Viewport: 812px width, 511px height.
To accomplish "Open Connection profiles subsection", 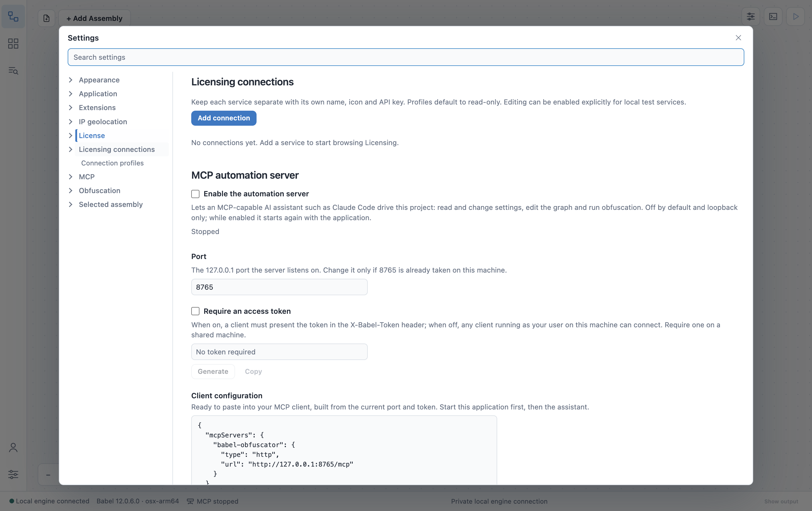I will point(112,163).
